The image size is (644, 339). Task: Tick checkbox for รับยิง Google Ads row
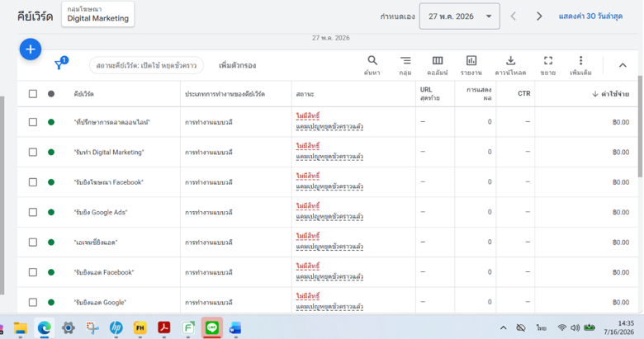click(x=33, y=212)
